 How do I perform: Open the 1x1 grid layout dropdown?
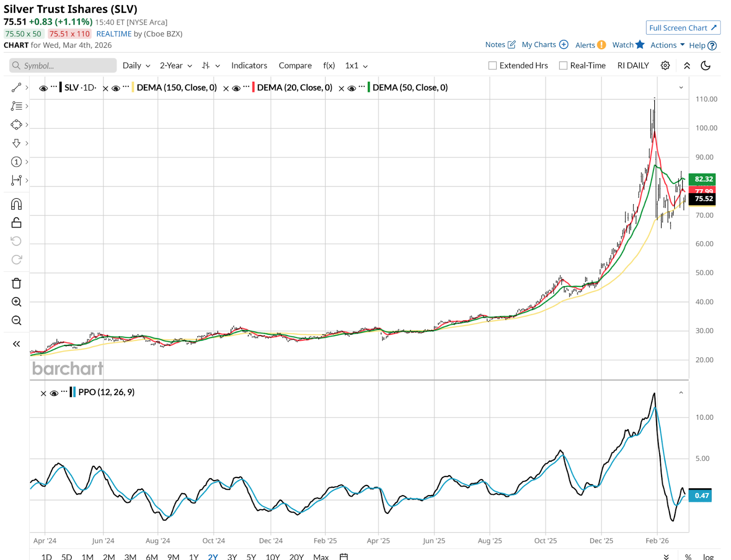click(x=356, y=65)
